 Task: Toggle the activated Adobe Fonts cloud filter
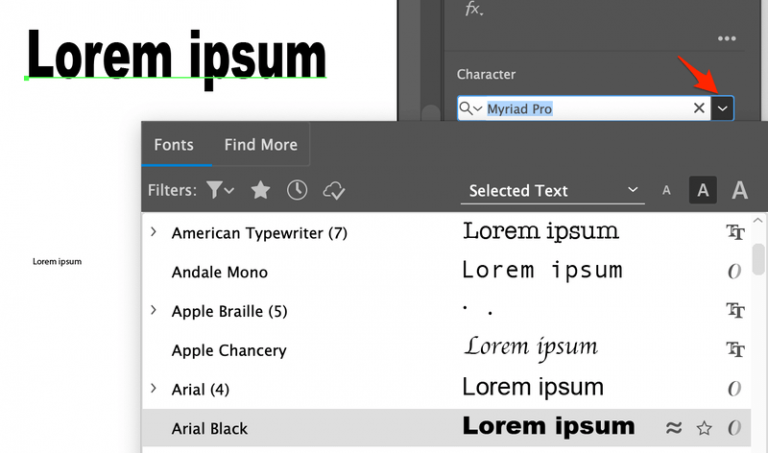[334, 191]
